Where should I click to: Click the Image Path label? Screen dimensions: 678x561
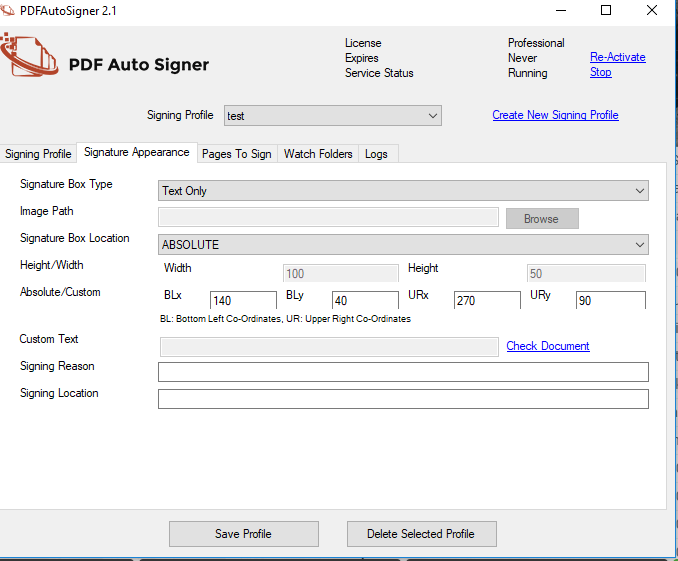[x=47, y=211]
